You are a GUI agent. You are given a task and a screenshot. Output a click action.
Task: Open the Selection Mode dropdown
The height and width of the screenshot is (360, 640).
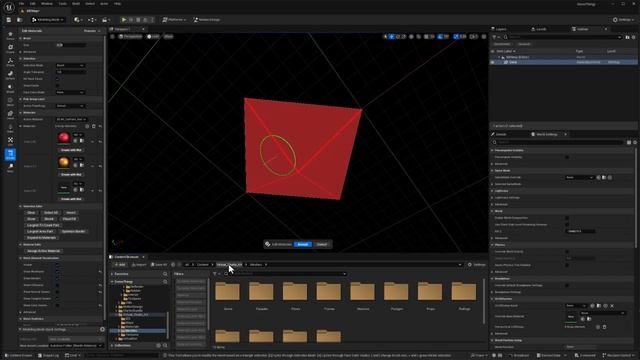coord(70,65)
